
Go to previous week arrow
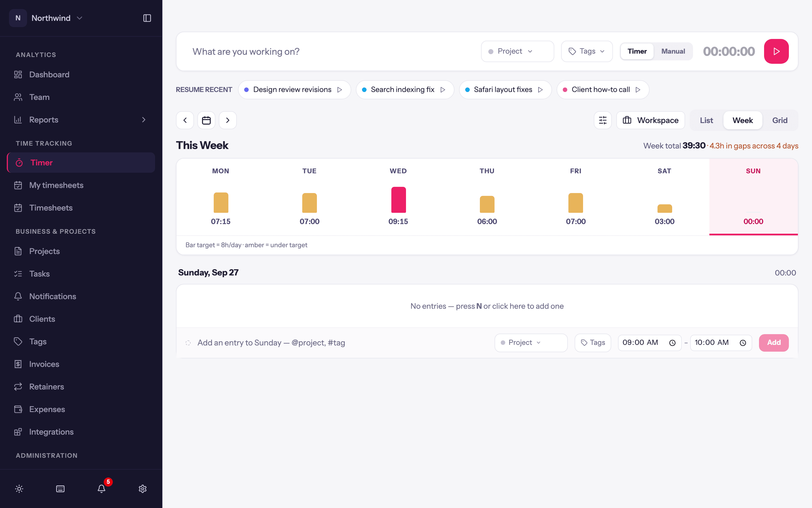pyautogui.click(x=185, y=120)
